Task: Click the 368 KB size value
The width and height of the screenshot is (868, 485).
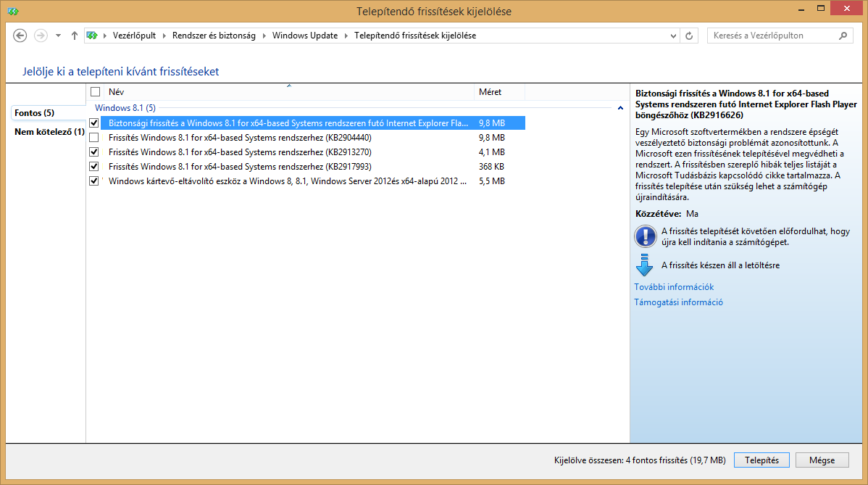Action: click(x=491, y=166)
